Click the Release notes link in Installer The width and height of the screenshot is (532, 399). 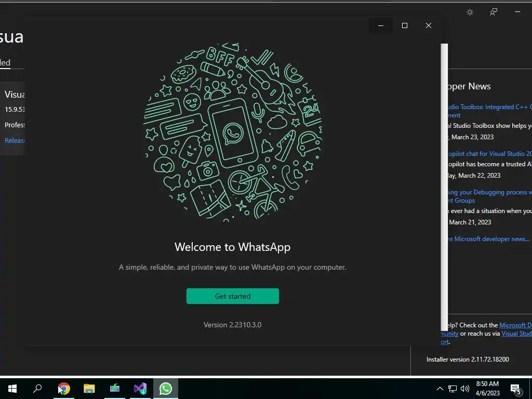coord(15,140)
